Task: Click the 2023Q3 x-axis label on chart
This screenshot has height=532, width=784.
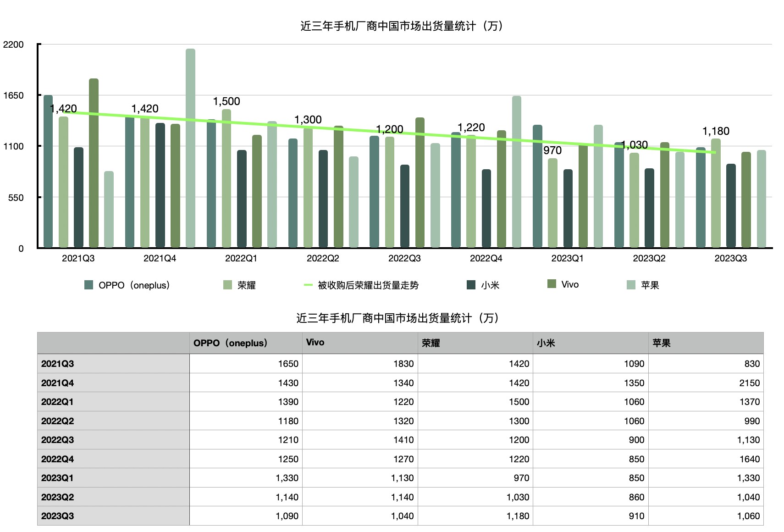Action: (731, 258)
